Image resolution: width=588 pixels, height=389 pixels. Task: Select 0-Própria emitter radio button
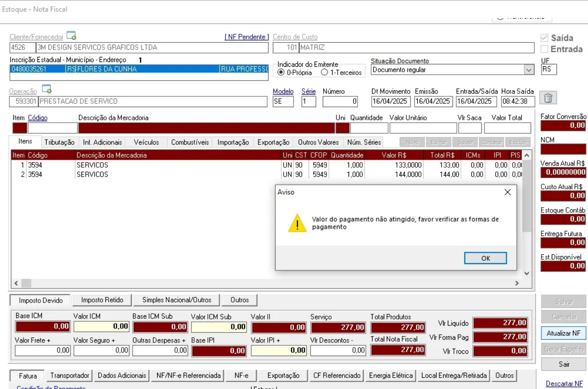tap(281, 73)
